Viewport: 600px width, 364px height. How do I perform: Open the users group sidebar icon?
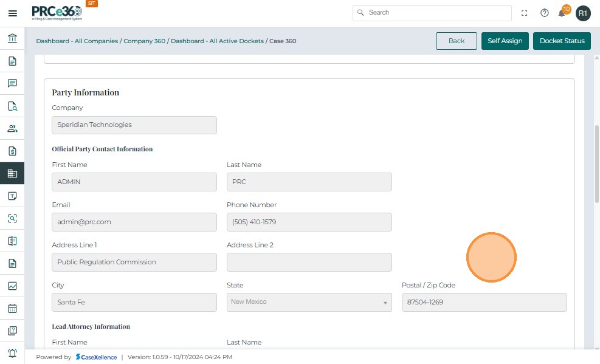coord(12,128)
